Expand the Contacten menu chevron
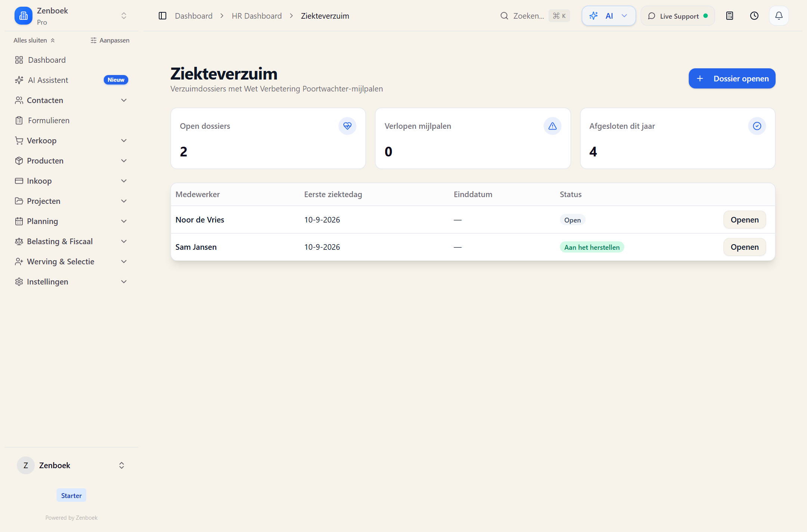The height and width of the screenshot is (532, 807). click(x=124, y=100)
